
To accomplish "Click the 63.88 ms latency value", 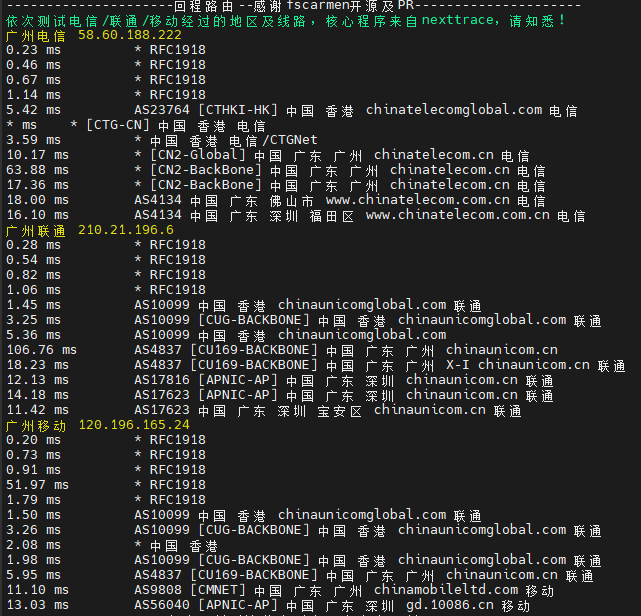I will pos(38,170).
